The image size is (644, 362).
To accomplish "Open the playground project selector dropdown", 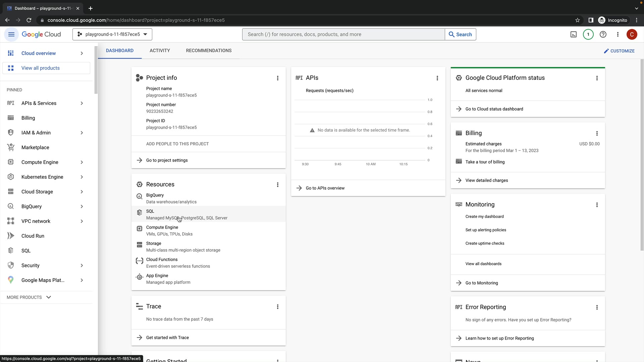I will click(x=112, y=34).
